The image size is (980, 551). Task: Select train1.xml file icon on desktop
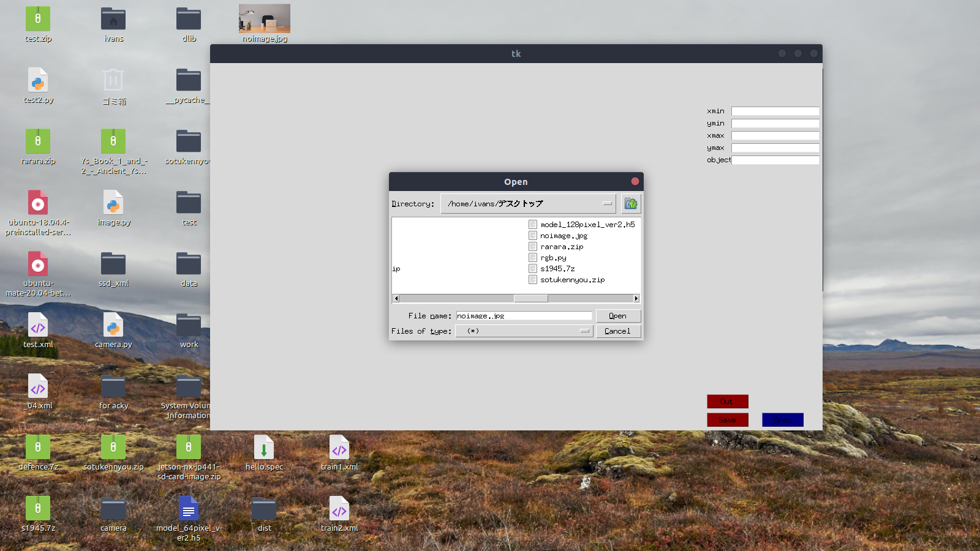click(339, 448)
